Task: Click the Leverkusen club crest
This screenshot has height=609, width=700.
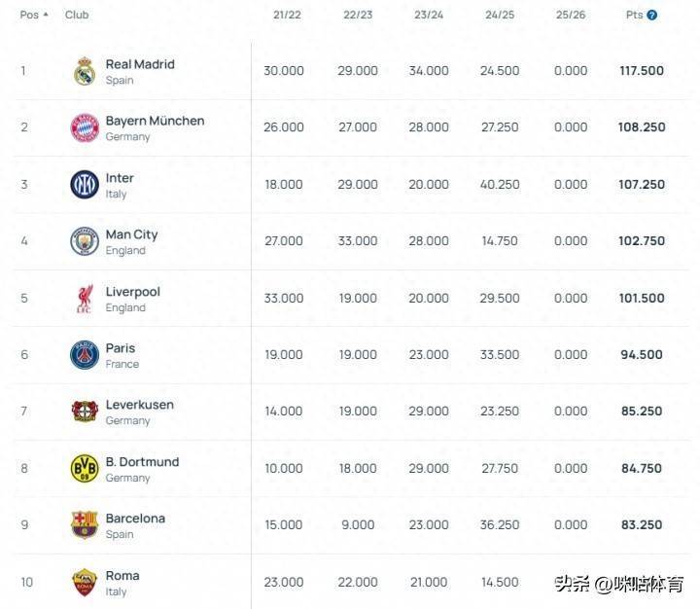Action: pyautogui.click(x=85, y=412)
